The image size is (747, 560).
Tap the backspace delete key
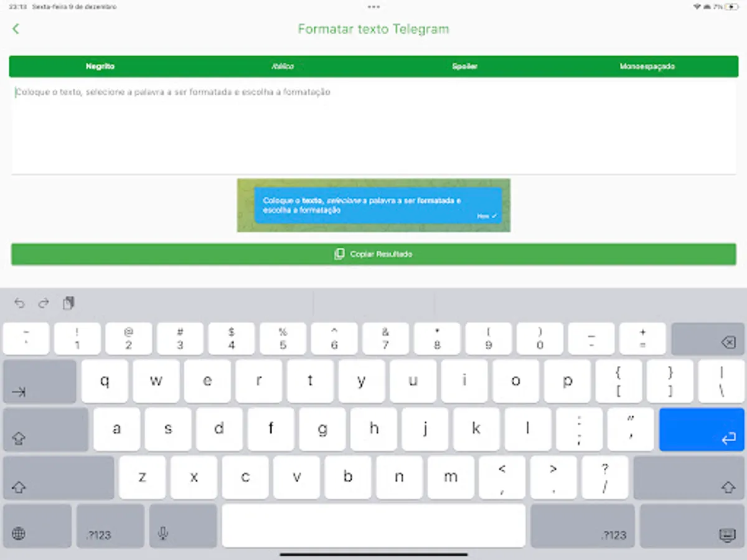pos(708,338)
